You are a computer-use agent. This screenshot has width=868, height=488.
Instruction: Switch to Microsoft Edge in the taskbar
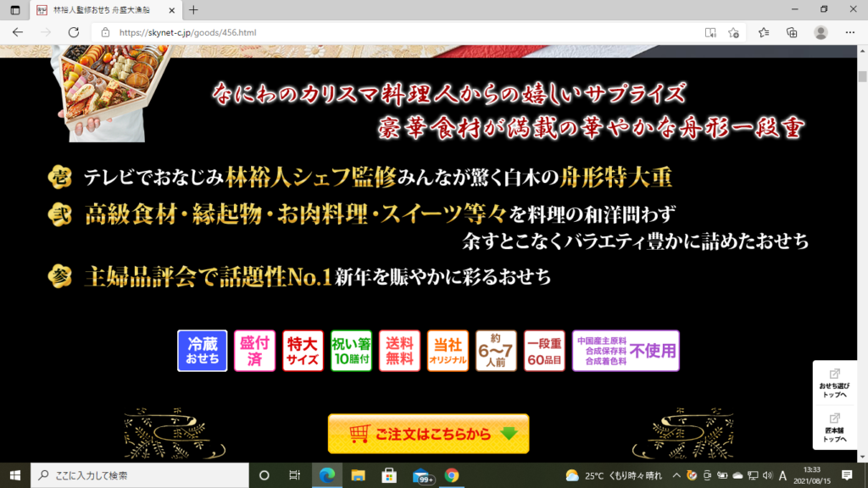pos(327,475)
